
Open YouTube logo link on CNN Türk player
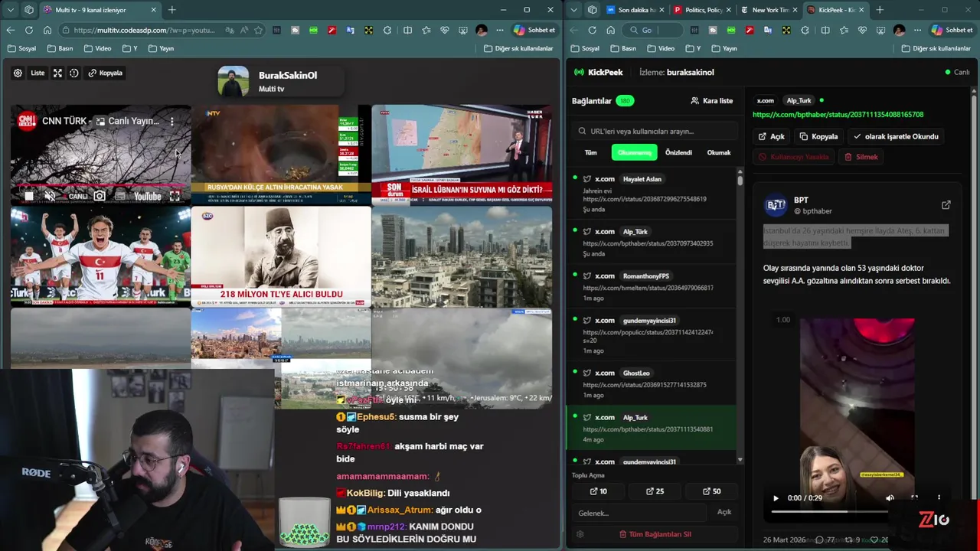(147, 197)
